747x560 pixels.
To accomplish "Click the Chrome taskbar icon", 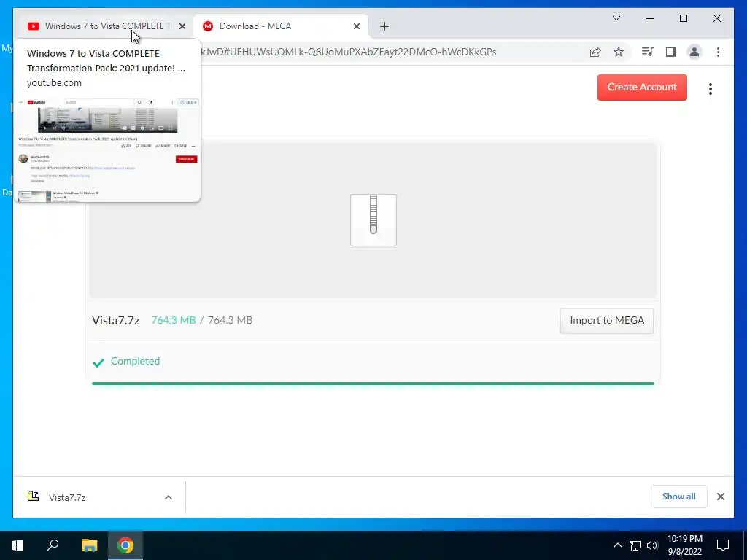I will point(125,545).
